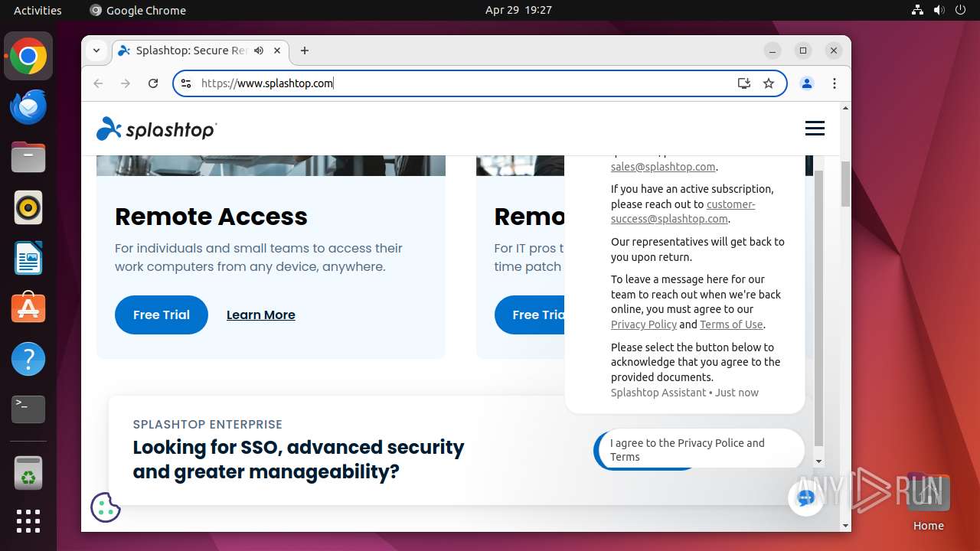Open the Activities overview
Screen dimensions: 980x551
pyautogui.click(x=38, y=10)
